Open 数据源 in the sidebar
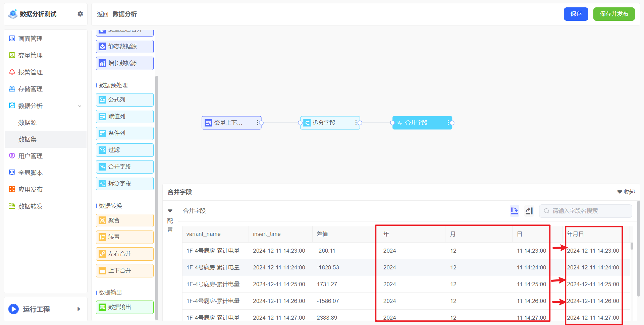The image size is (644, 325). coord(28,123)
